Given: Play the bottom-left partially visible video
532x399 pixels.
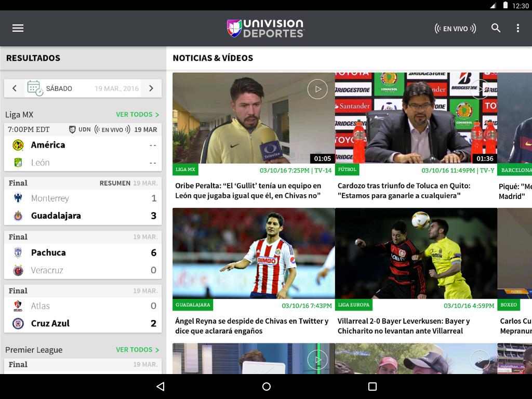Looking at the screenshot, I should pos(317,360).
